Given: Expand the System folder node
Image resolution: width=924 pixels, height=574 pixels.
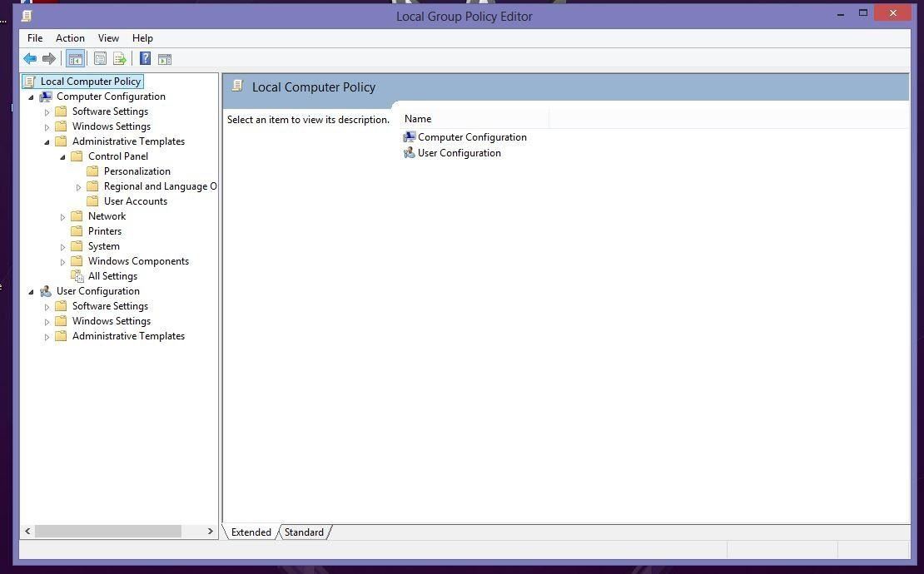Looking at the screenshot, I should tap(62, 247).
